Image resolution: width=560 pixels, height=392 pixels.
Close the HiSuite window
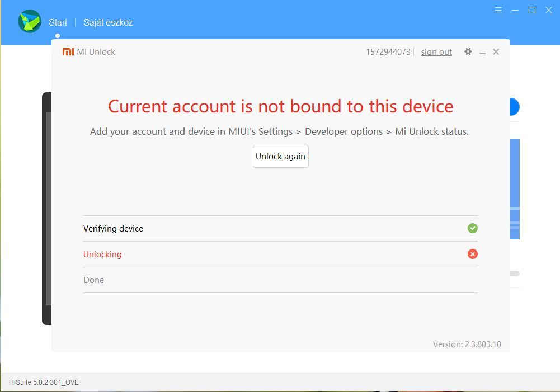pos(549,11)
